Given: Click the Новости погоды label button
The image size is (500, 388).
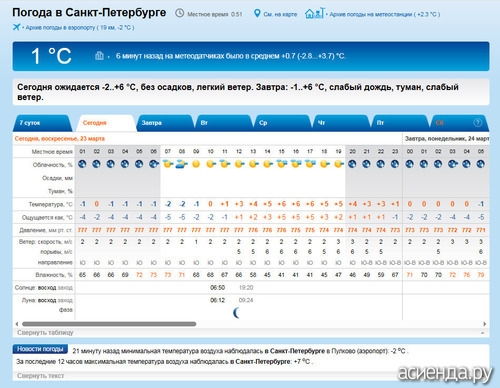Looking at the screenshot, I should (x=40, y=349).
